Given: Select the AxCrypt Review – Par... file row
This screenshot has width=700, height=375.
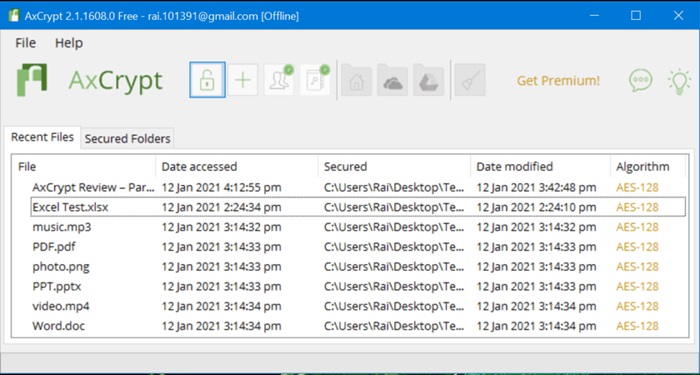Looking at the screenshot, I should click(358, 188).
